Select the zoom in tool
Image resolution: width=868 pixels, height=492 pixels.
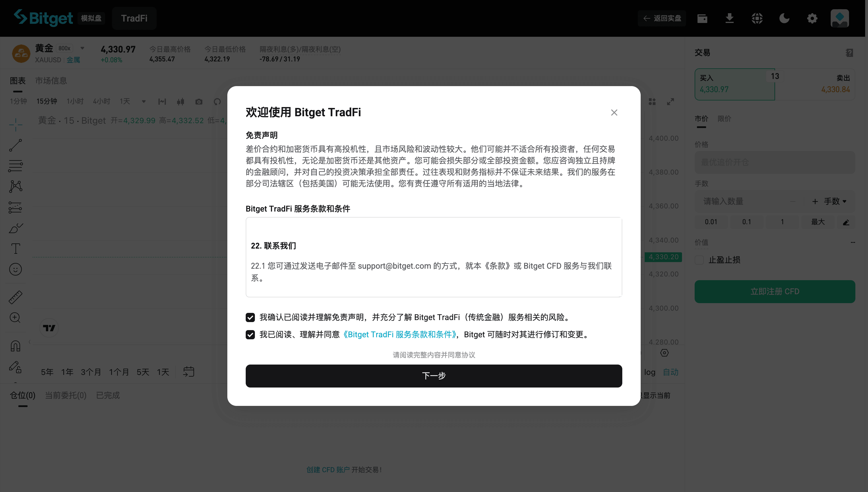coord(15,318)
